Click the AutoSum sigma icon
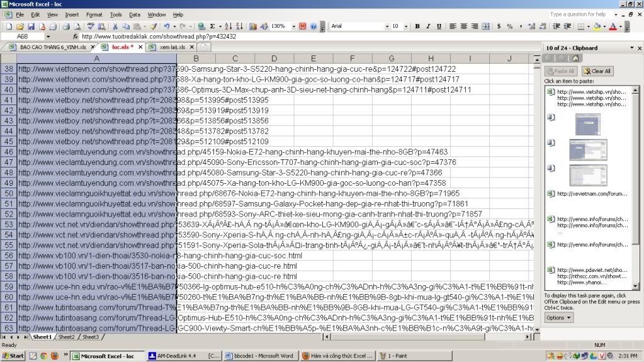Screen dimensions: 644x362 212,26
